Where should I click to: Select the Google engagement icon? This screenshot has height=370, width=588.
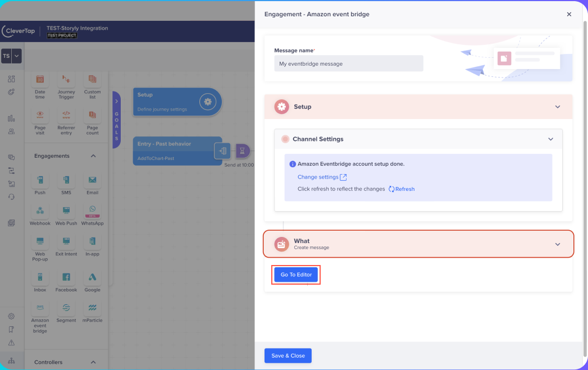click(92, 277)
